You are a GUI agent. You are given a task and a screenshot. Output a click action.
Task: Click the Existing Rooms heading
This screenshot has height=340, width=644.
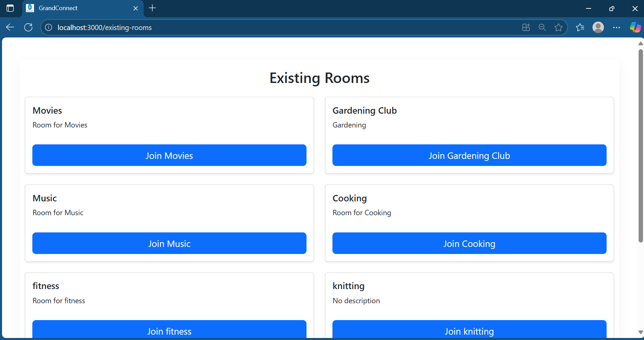(319, 78)
